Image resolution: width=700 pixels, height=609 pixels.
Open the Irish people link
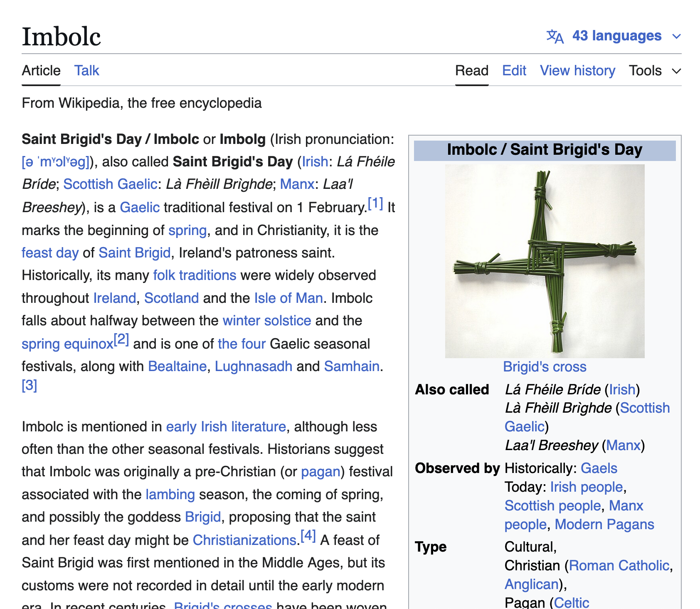(x=587, y=487)
